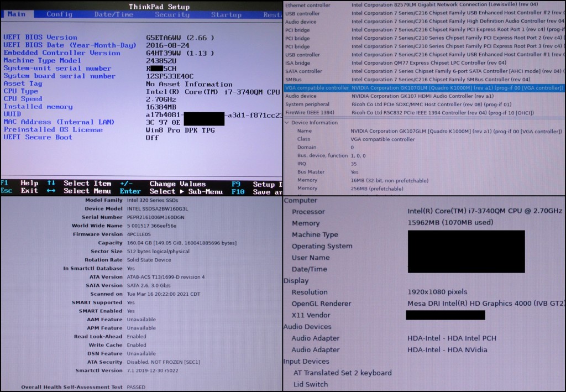Click the User Name row under Computer

tap(424, 258)
